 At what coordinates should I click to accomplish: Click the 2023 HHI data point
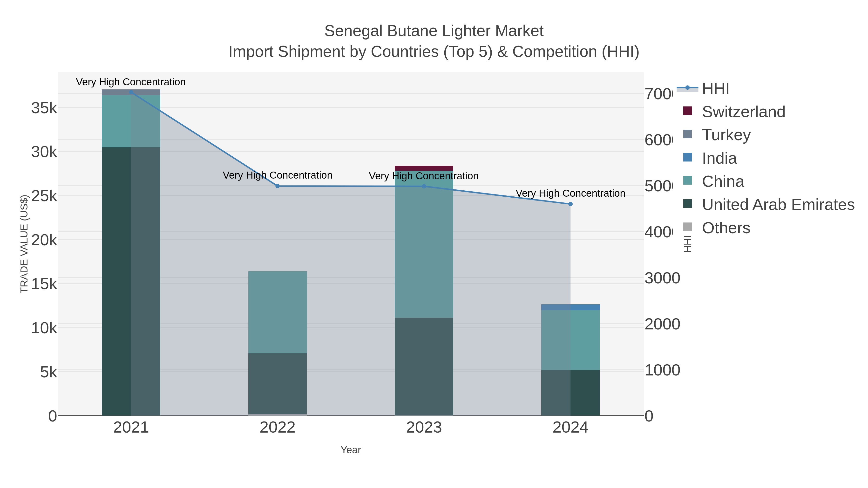[424, 186]
